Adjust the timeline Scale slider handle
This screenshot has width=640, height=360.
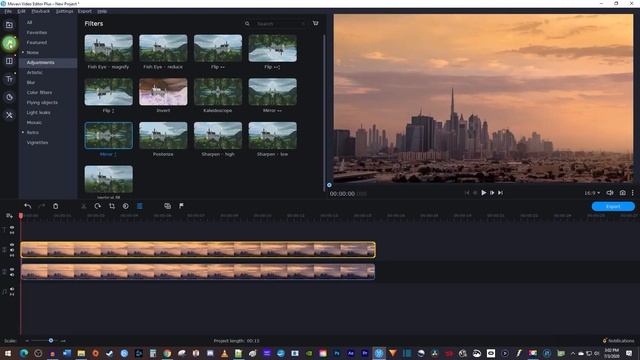(51, 340)
